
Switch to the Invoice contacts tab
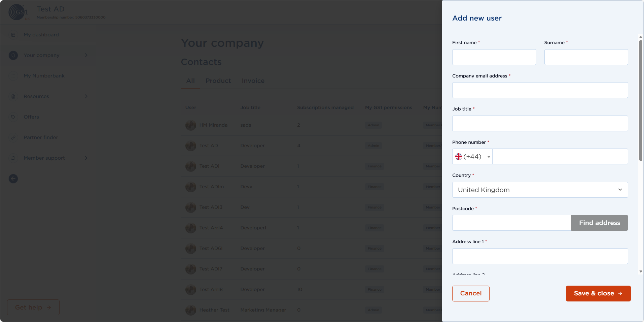pyautogui.click(x=253, y=81)
